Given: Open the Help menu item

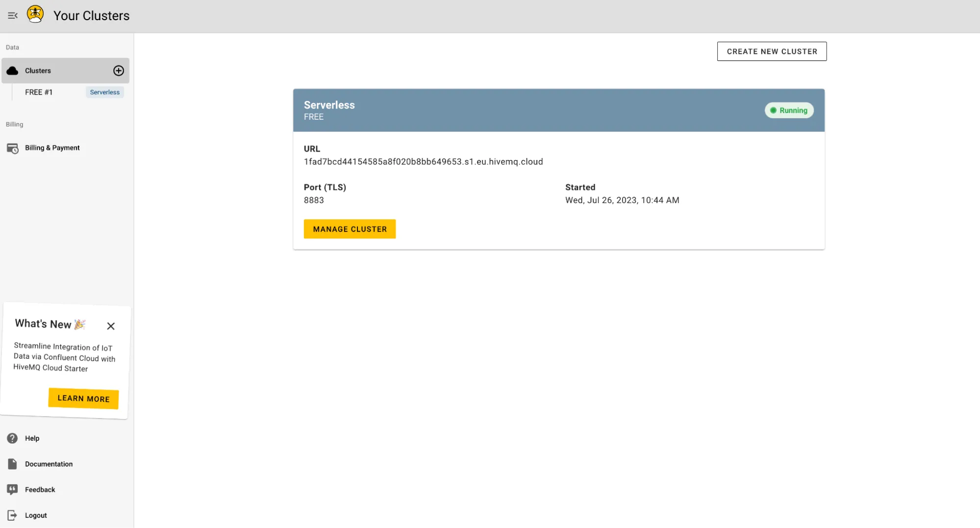Looking at the screenshot, I should pyautogui.click(x=32, y=438).
